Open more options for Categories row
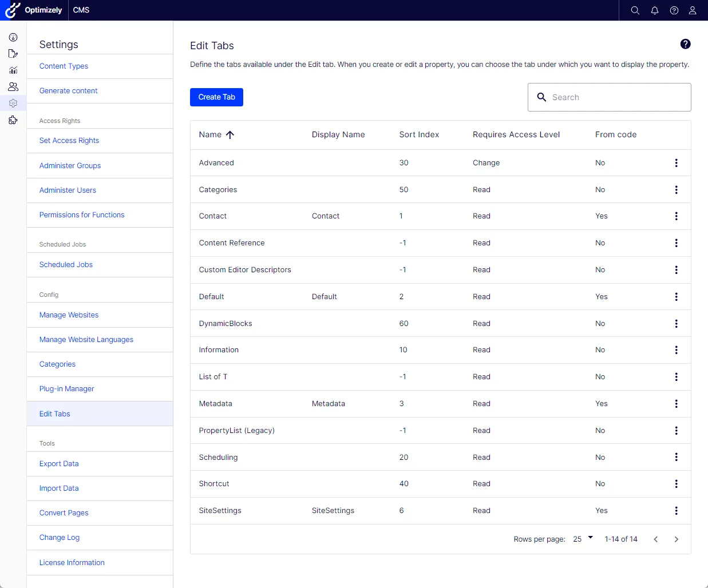Image resolution: width=708 pixels, height=588 pixels. [x=677, y=190]
